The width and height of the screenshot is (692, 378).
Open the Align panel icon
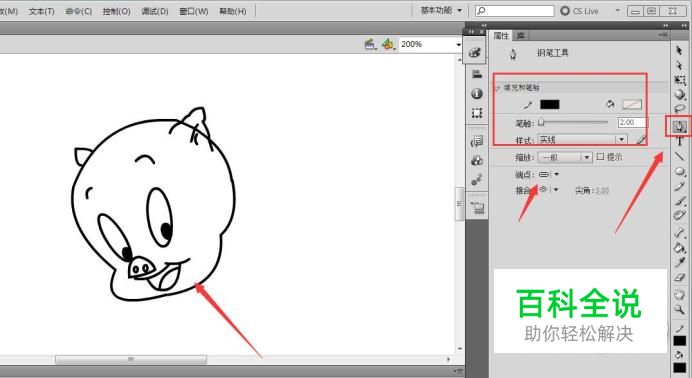(x=477, y=74)
